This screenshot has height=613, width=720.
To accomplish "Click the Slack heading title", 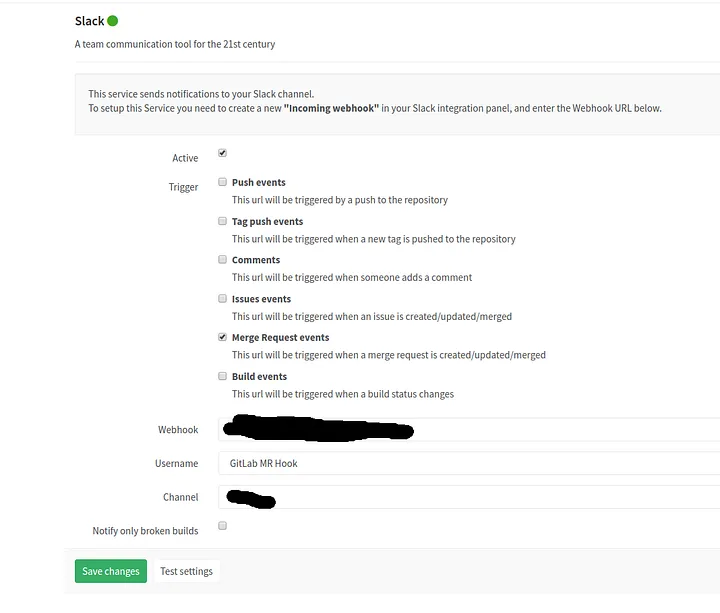I will [x=89, y=21].
